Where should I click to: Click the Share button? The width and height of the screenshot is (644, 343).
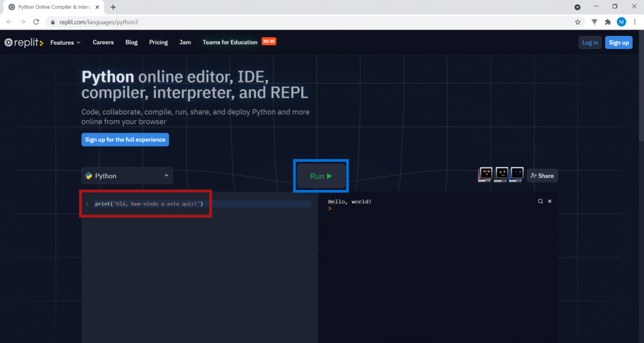coord(542,176)
